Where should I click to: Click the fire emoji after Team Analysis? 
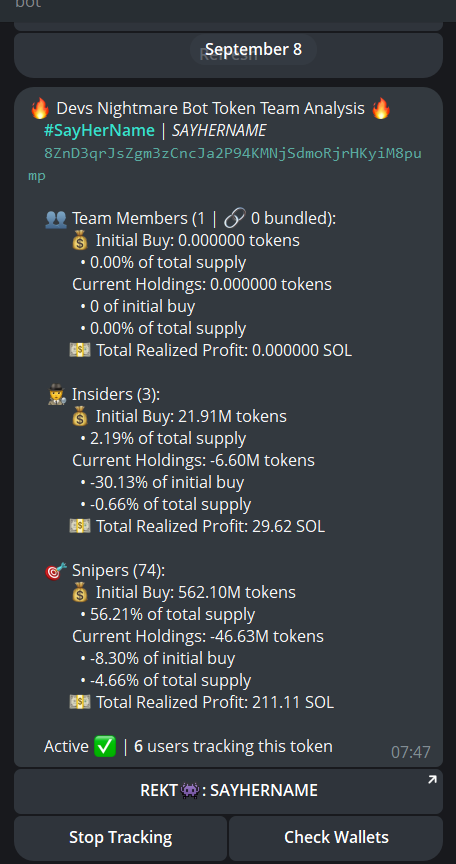tap(381, 109)
